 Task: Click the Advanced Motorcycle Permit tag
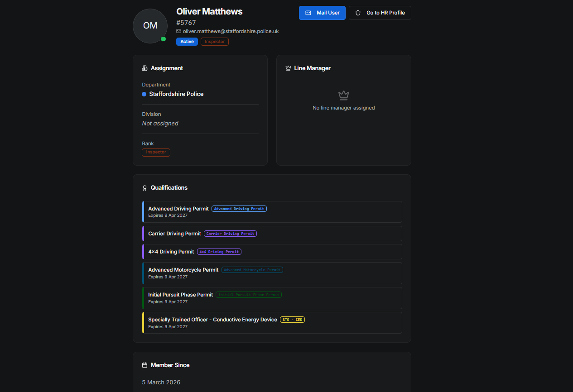point(252,270)
